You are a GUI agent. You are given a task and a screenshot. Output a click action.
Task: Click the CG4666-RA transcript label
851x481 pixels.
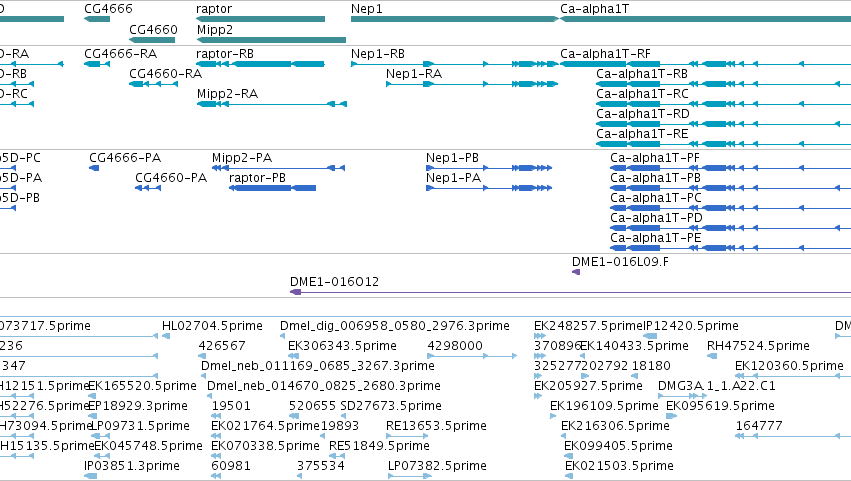point(120,54)
